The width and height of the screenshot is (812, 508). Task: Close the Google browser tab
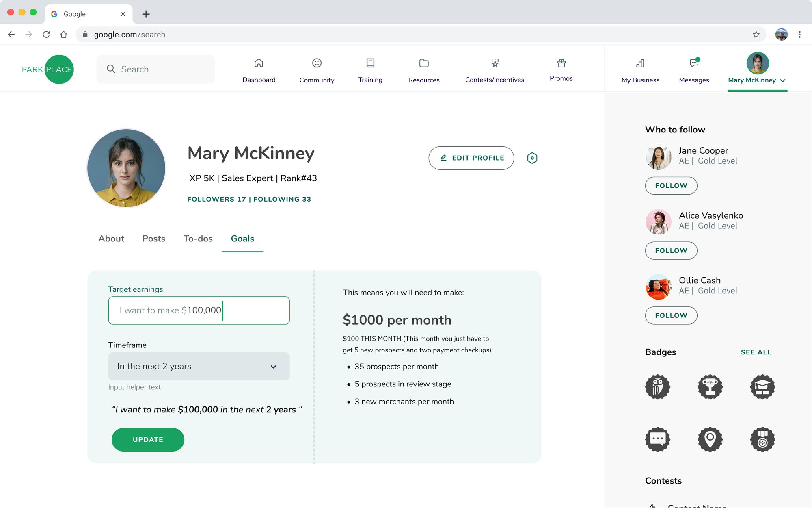(x=123, y=14)
